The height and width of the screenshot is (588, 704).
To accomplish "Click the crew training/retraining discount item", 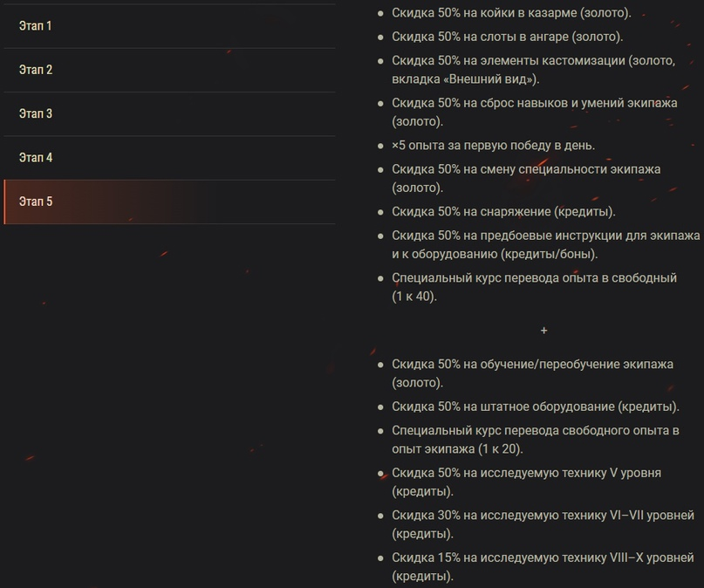I will coord(532,373).
